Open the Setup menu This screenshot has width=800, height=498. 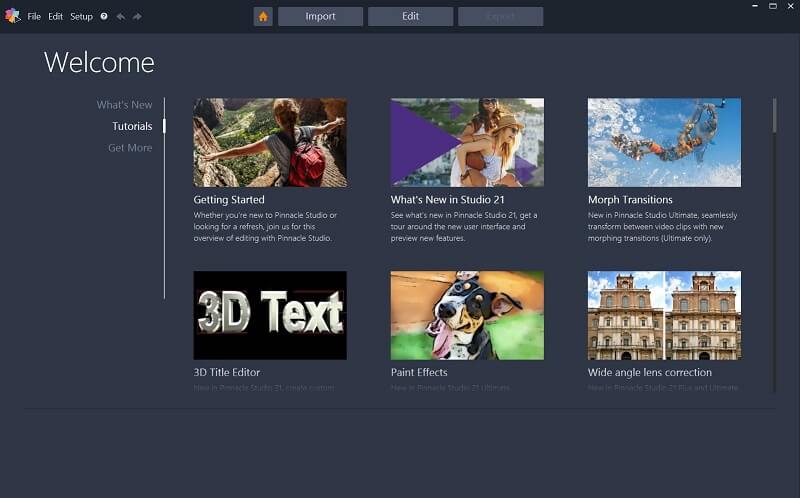point(82,16)
